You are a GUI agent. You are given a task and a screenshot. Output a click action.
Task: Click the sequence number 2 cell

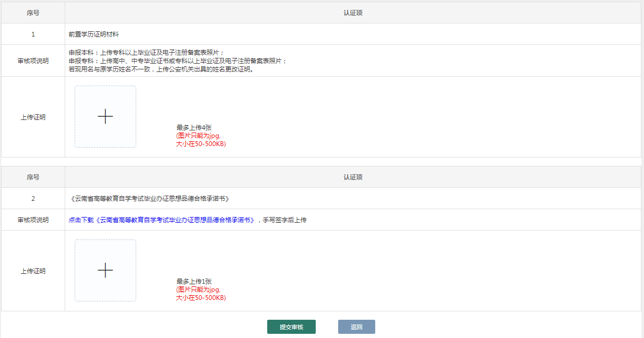[33, 199]
